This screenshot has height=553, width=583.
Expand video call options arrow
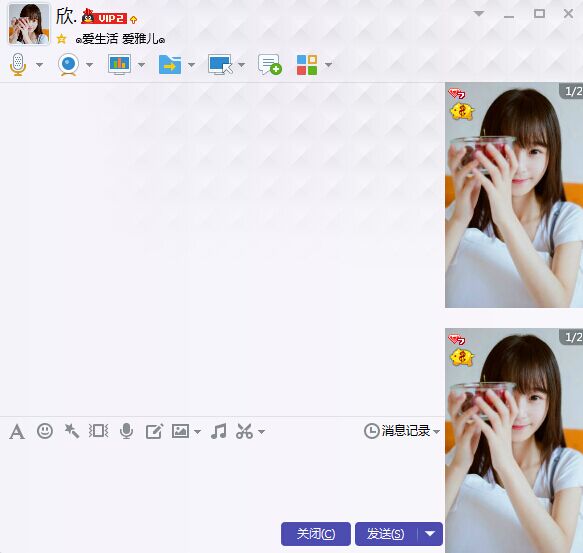click(x=90, y=65)
